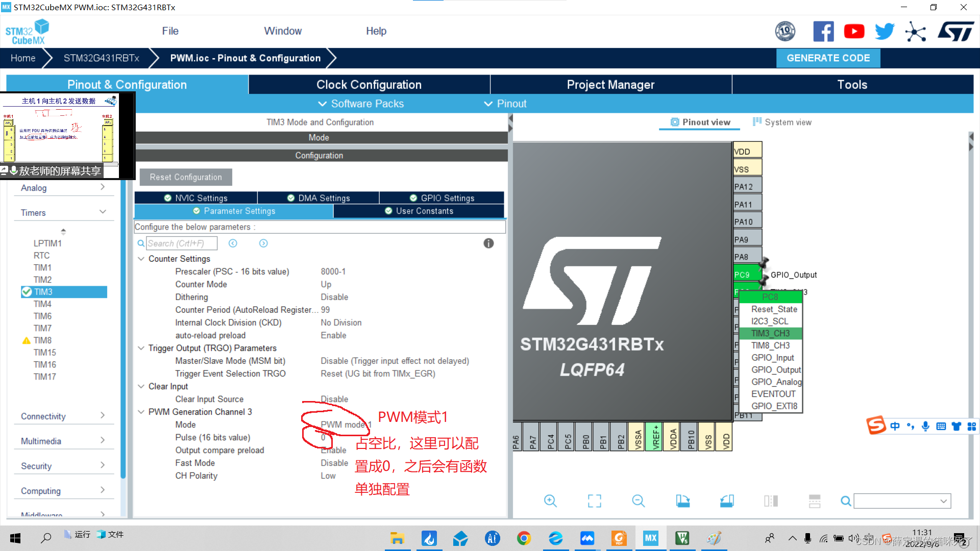Open the ST YouTube channel icon
The image size is (980, 551).
coord(854,32)
